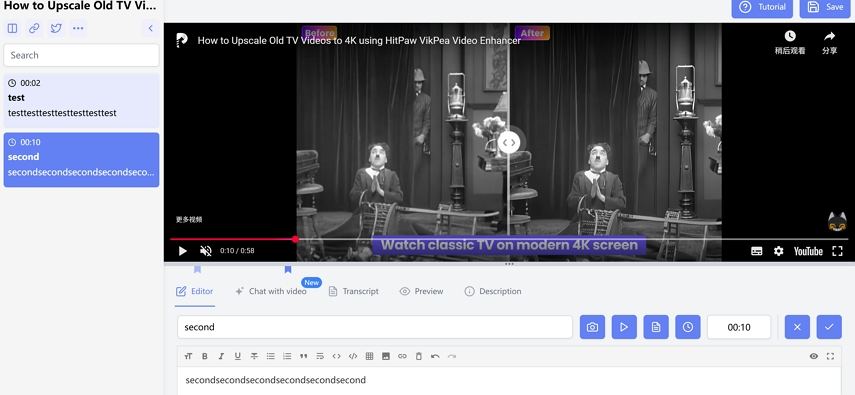Open the 00:02 test note
The image size is (855, 395).
pyautogui.click(x=81, y=100)
